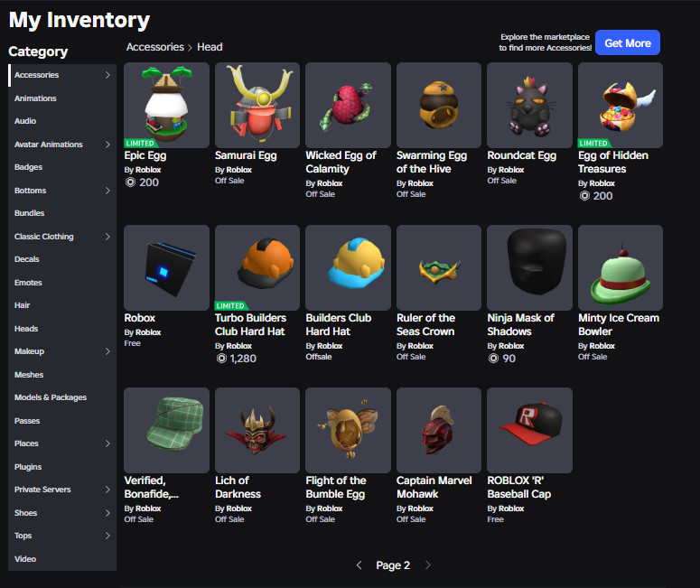Screen dimensions: 700x588
Task: Open ROBLOX 'R' Baseball Cap title link
Action: pos(518,487)
